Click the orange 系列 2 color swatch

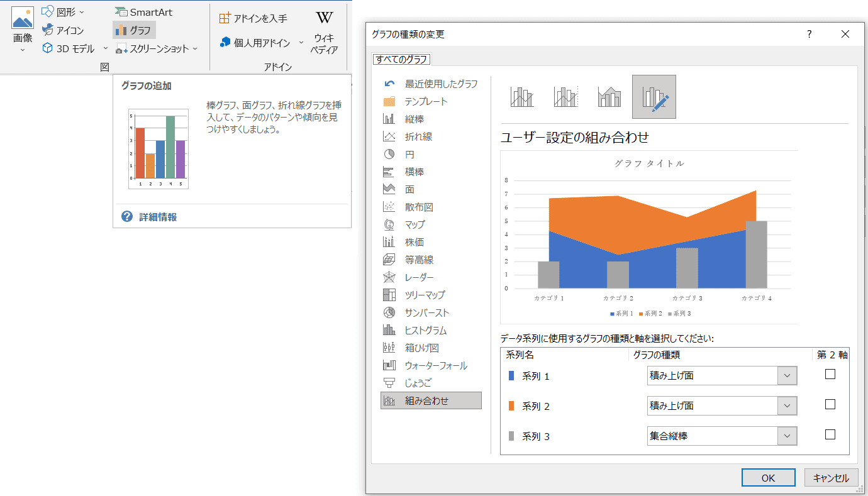pyautogui.click(x=511, y=406)
